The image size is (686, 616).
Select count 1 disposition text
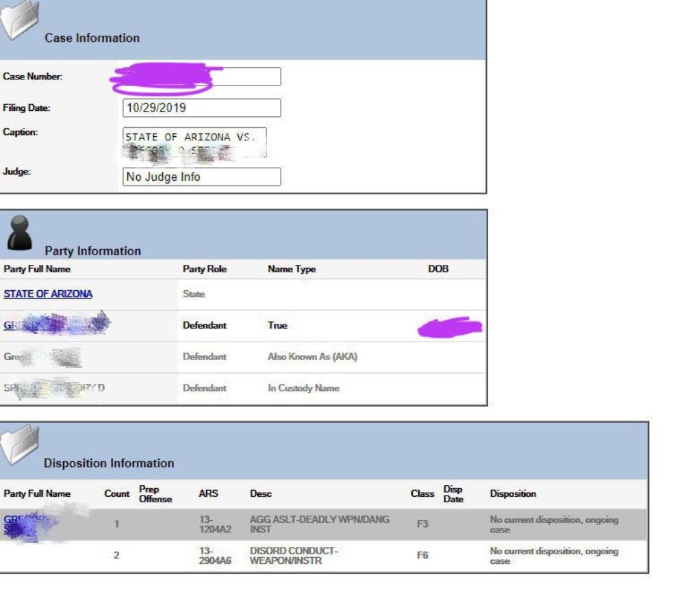click(x=554, y=525)
